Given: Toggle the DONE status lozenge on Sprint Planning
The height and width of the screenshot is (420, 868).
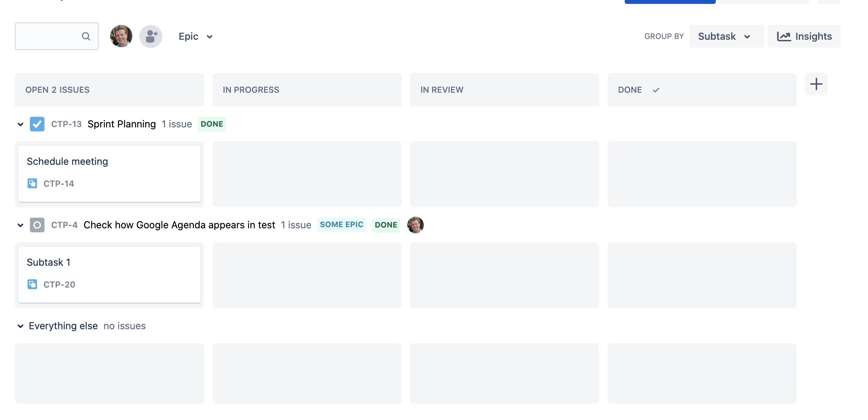Looking at the screenshot, I should coord(212,124).
